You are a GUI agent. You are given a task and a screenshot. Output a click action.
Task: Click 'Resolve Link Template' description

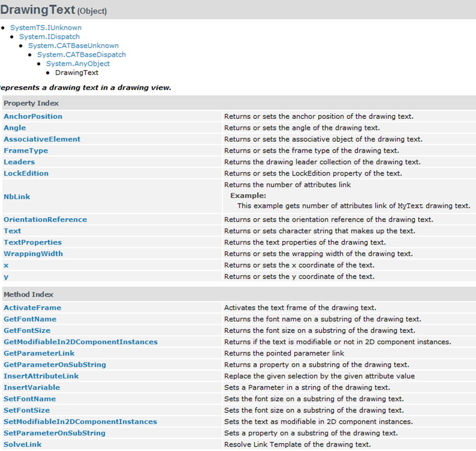(297, 444)
